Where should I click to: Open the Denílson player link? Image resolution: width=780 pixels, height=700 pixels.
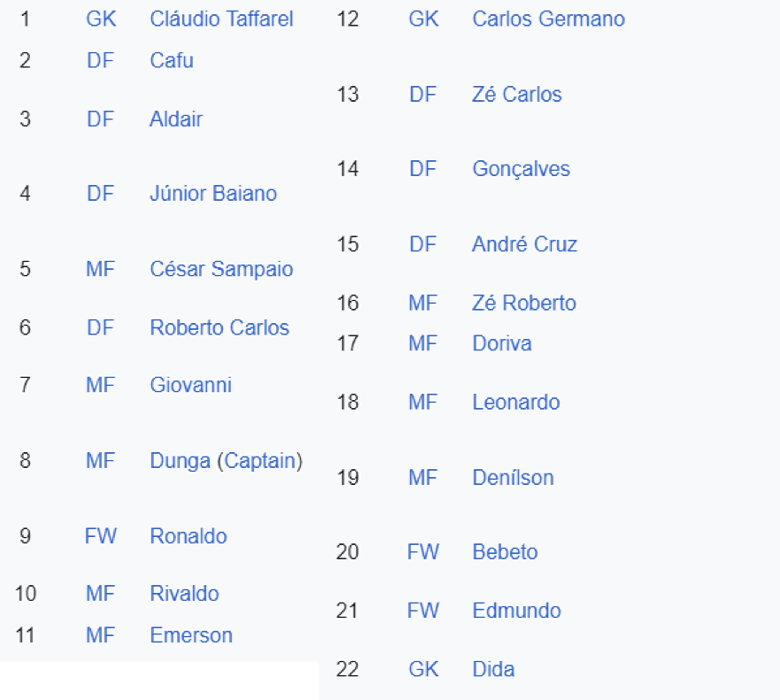coord(513,478)
